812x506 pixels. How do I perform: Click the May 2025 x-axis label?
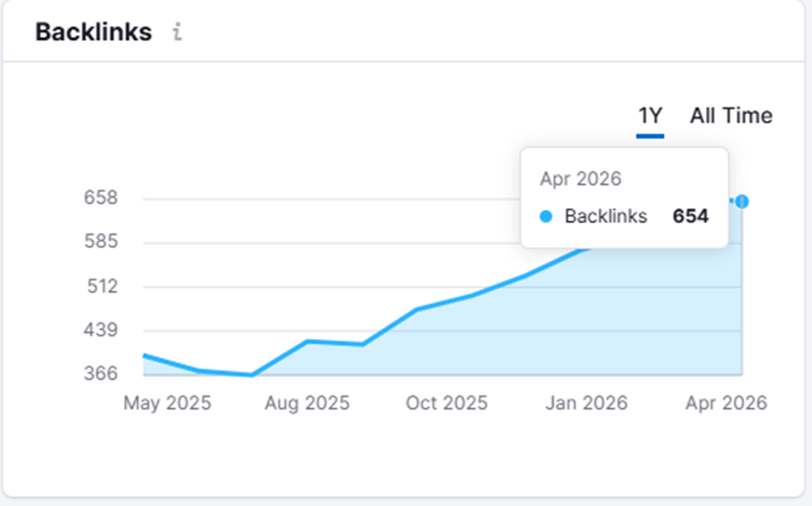pos(167,403)
